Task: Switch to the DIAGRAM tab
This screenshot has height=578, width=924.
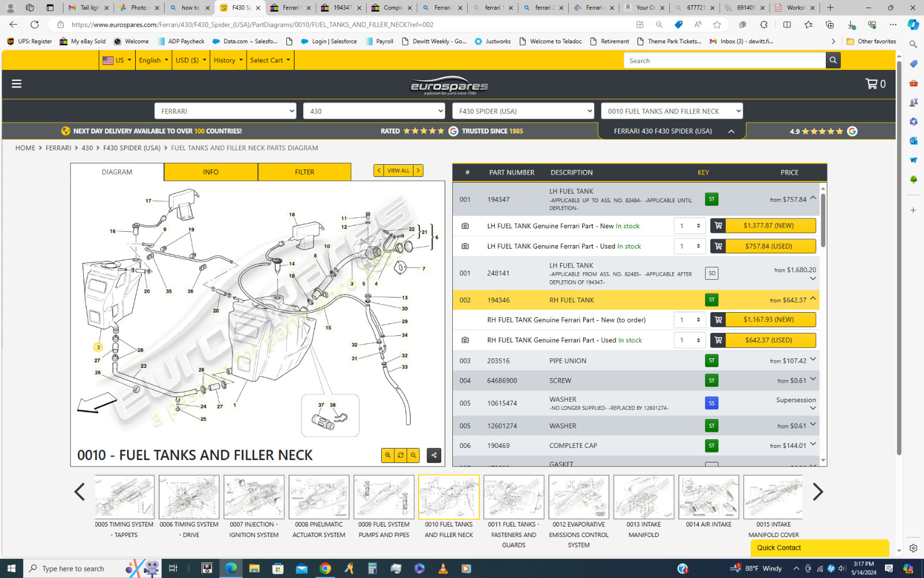Action: coord(117,172)
